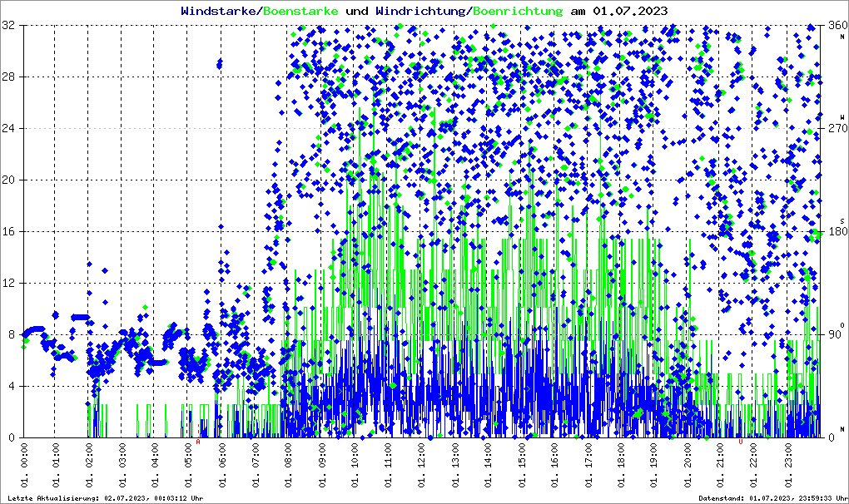This screenshot has width=849, height=504.
Task: Click the right axis value 270
Action: 837,128
